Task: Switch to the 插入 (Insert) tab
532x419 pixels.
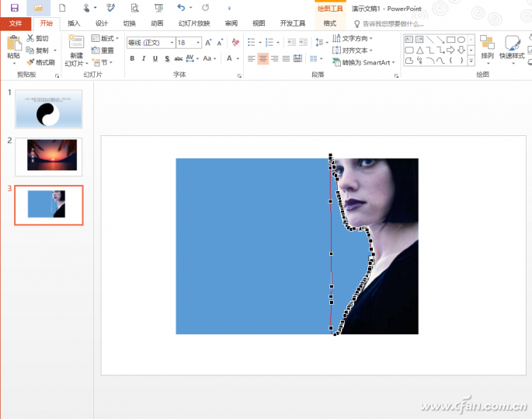Action: 74,23
